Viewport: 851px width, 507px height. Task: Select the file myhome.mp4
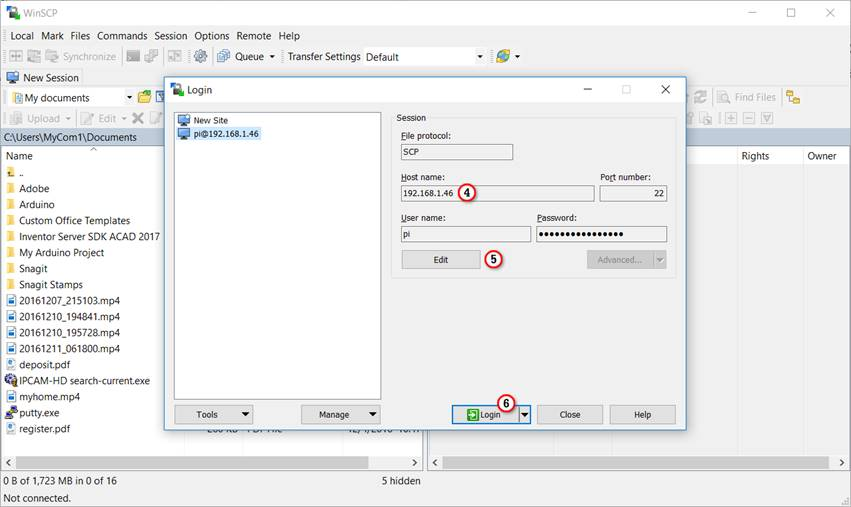coord(49,397)
